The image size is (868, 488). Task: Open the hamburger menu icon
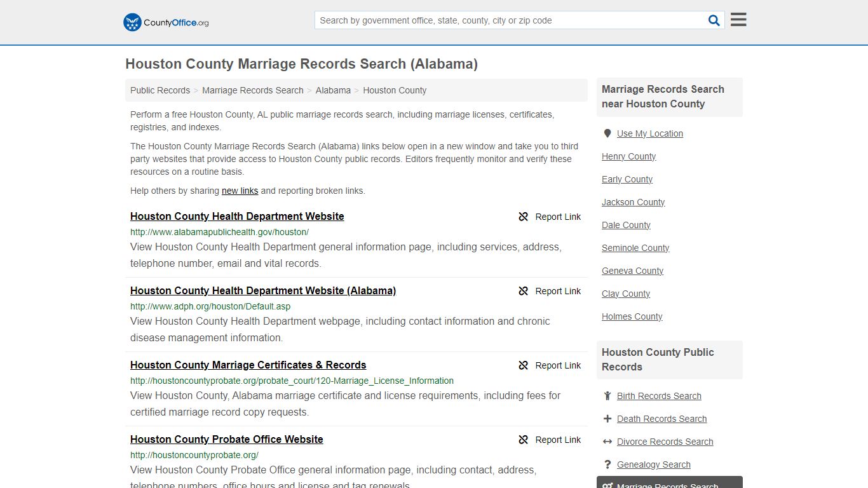(738, 20)
